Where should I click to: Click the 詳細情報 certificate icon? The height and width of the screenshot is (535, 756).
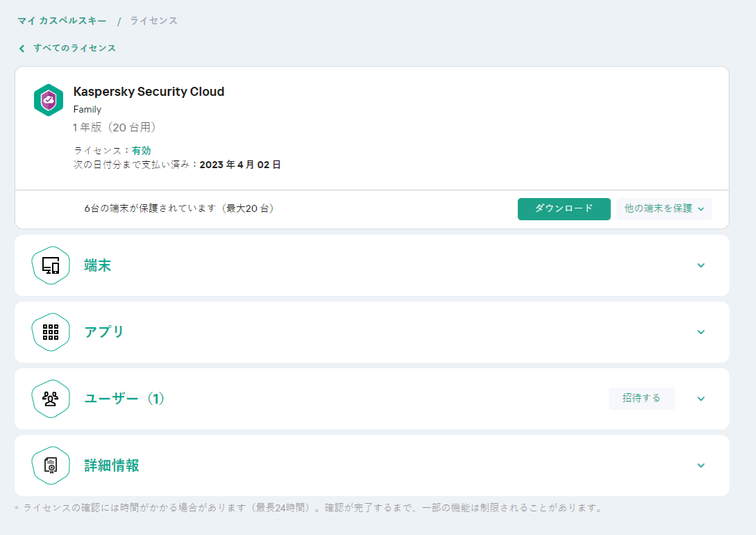click(x=51, y=466)
